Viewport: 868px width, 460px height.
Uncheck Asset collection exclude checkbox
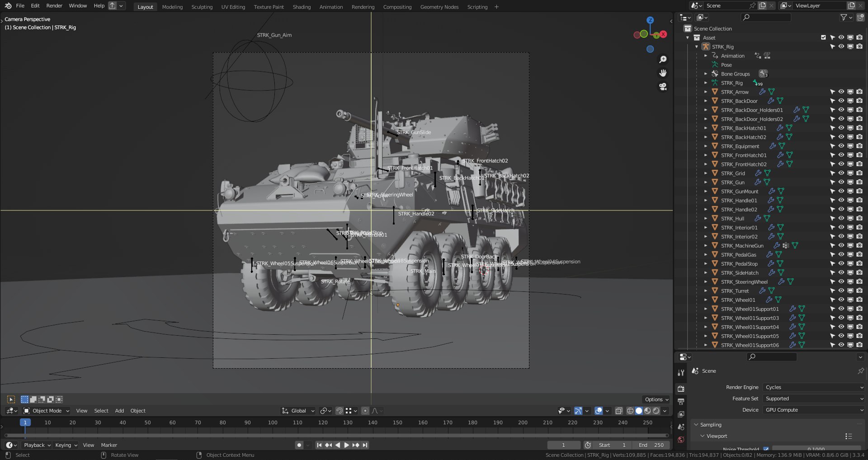tap(823, 38)
